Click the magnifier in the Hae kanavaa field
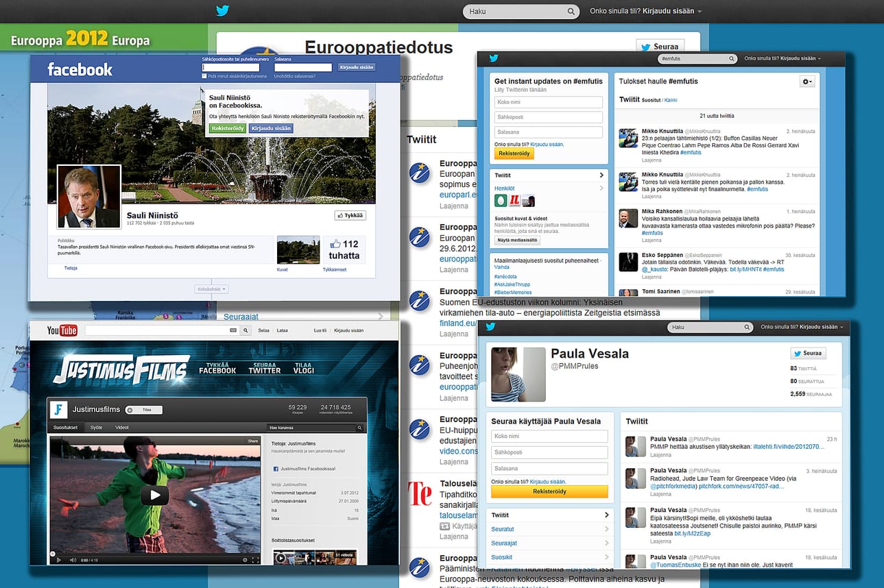This screenshot has width=884, height=588. (x=358, y=428)
